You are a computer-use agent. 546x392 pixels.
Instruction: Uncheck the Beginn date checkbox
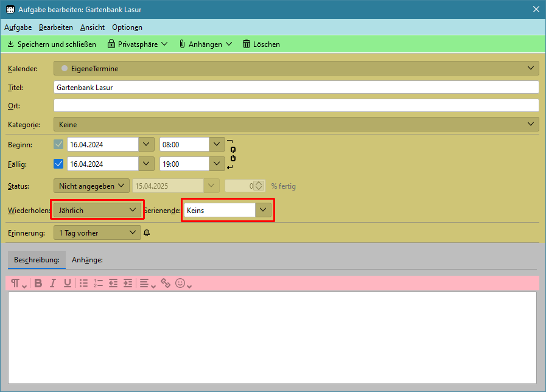[x=58, y=145]
